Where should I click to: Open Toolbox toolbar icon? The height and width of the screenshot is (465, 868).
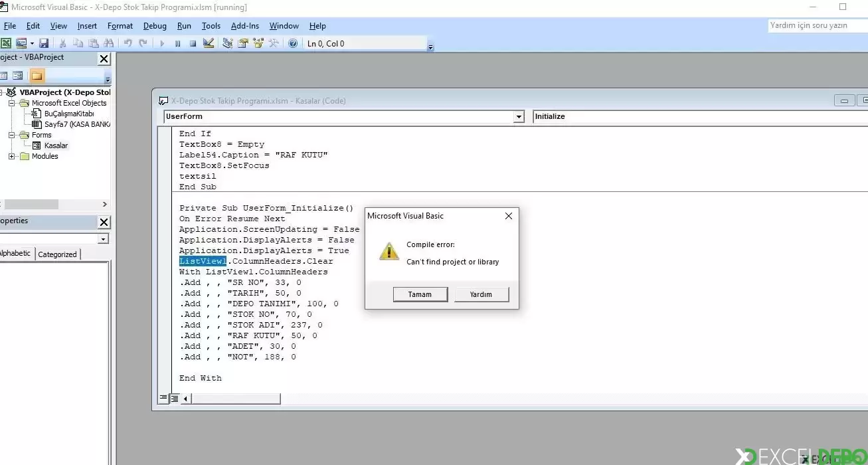274,43
